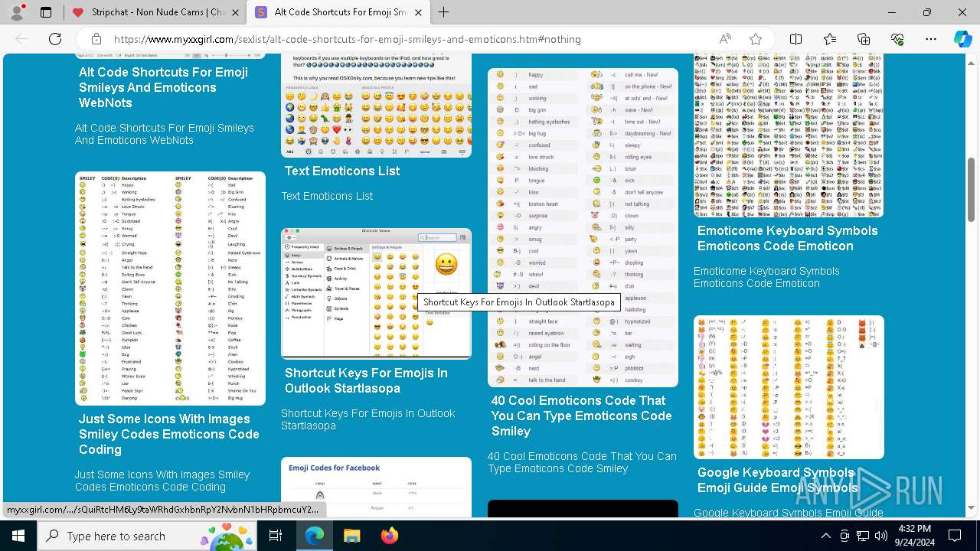Screen dimensions: 980x551
Task: Open Emoji Codes for Facebook thumbnail
Action: (376, 487)
